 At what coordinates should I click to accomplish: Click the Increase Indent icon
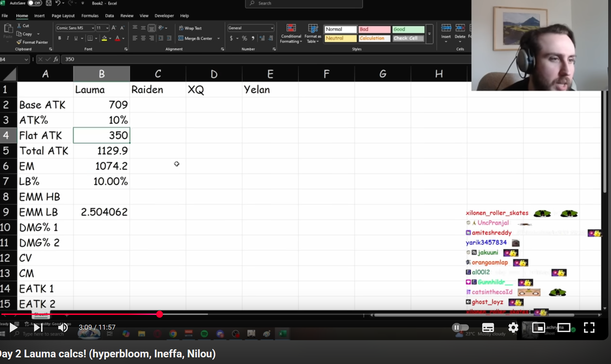(x=169, y=38)
